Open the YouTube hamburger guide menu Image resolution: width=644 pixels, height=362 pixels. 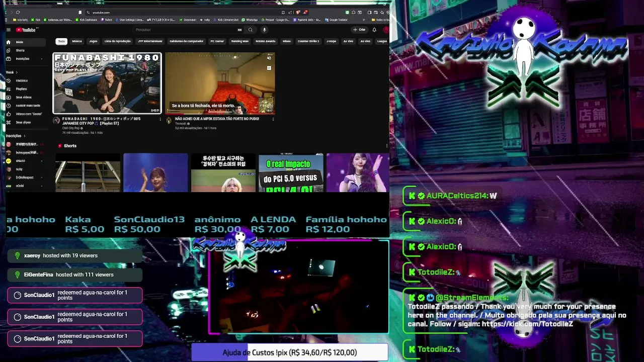[9, 30]
